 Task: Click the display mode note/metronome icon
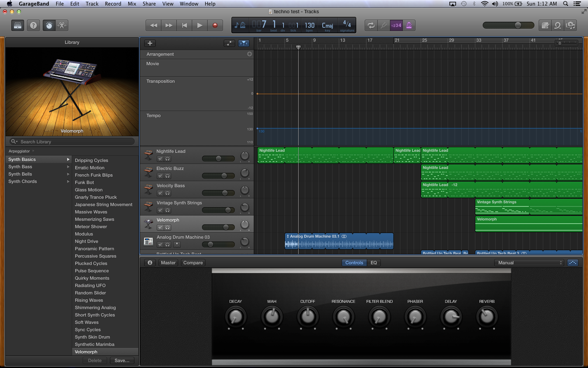point(240,25)
